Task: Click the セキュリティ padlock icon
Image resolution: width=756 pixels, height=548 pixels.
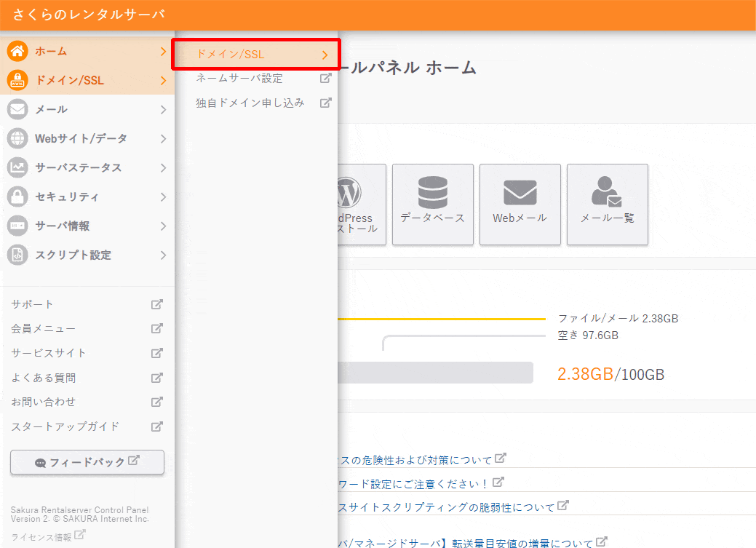Action: 17,197
